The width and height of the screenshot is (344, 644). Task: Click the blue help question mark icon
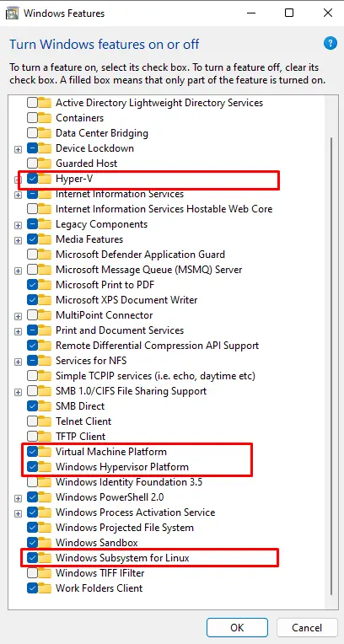click(330, 43)
